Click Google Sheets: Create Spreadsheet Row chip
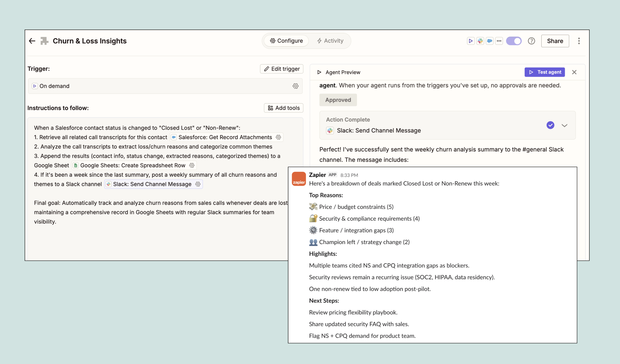620x364 pixels. click(134, 165)
